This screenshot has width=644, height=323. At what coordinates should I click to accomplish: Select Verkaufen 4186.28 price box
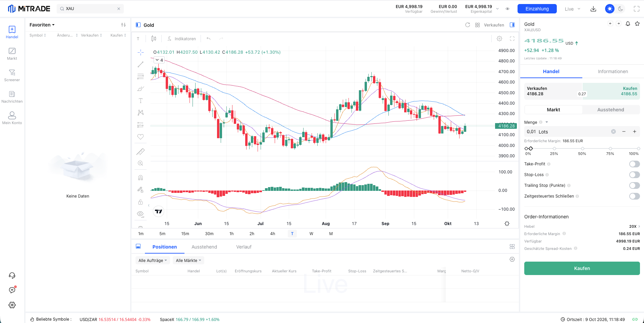(x=553, y=91)
